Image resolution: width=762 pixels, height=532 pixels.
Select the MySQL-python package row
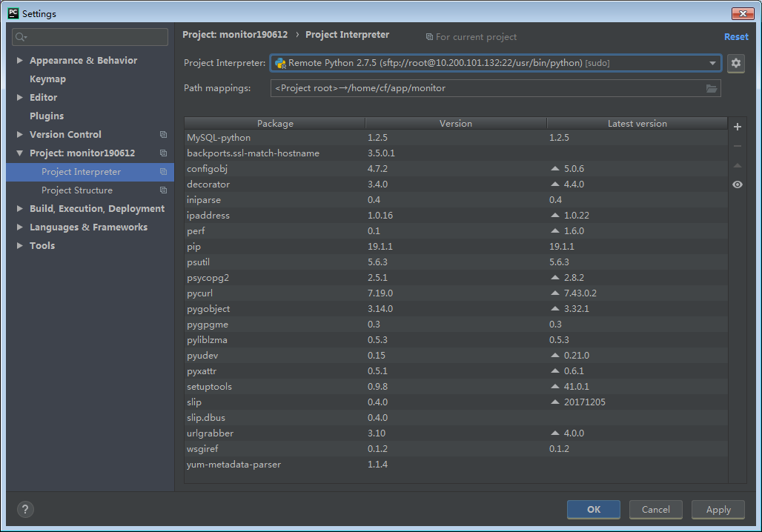point(456,138)
